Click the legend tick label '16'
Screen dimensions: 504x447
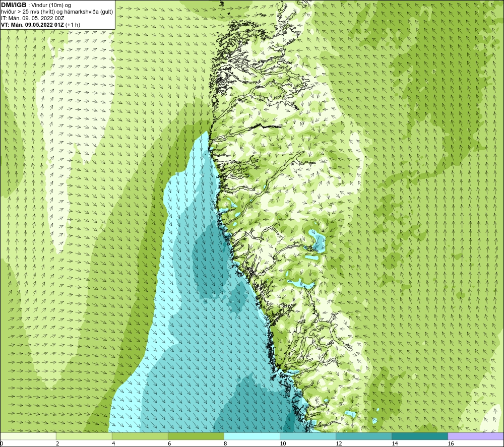[451, 443]
